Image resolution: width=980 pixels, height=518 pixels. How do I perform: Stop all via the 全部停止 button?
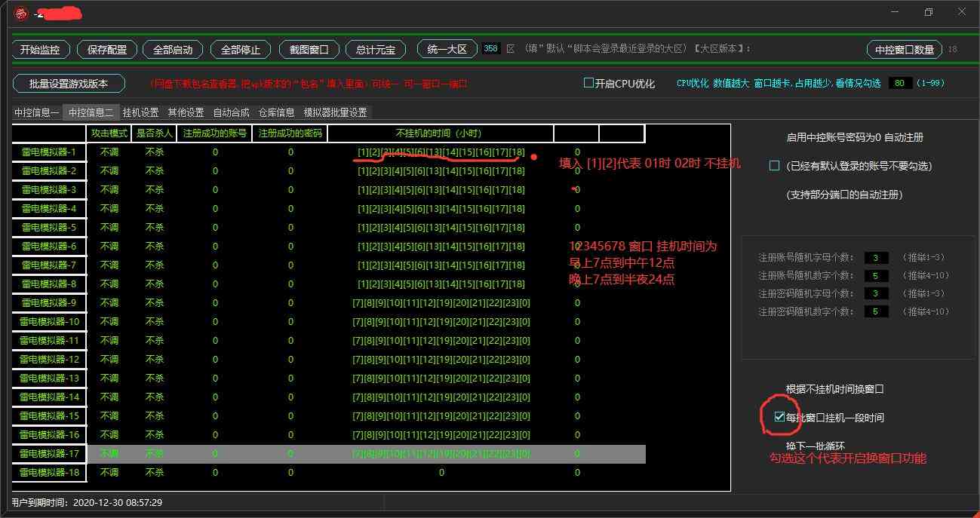pyautogui.click(x=241, y=50)
